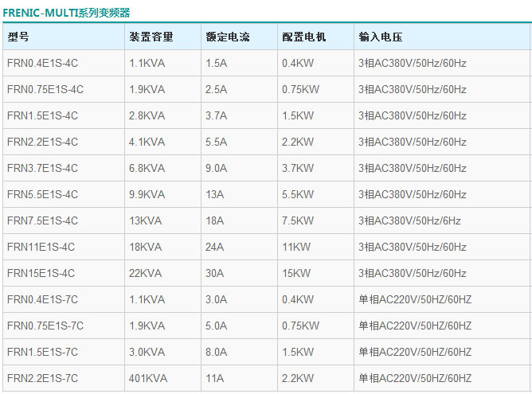Select the FRN5.5E1S-4C model cell

[42, 194]
